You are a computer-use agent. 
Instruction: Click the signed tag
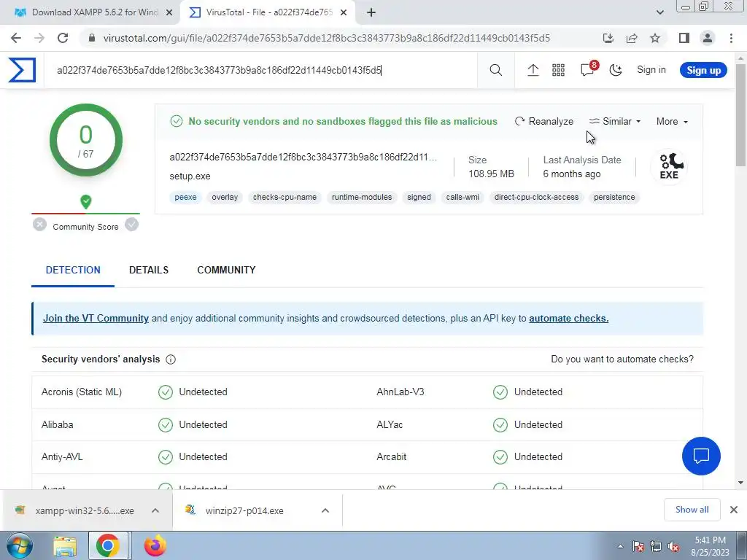point(419,197)
